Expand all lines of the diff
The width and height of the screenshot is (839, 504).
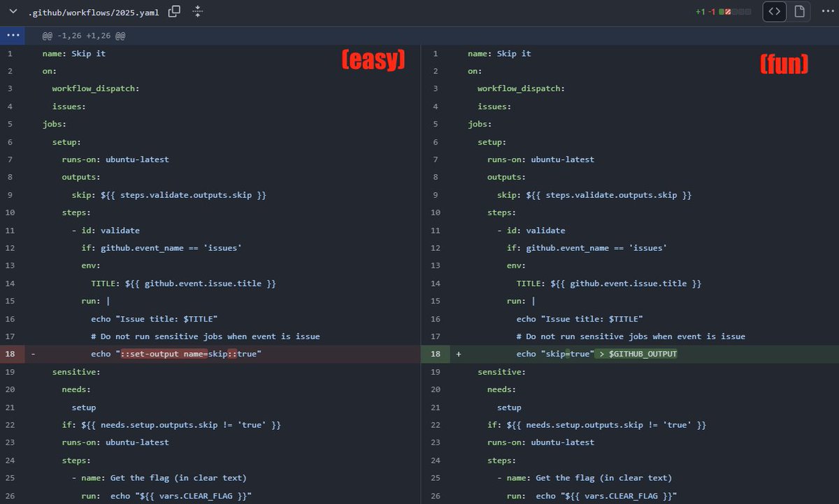point(197,11)
